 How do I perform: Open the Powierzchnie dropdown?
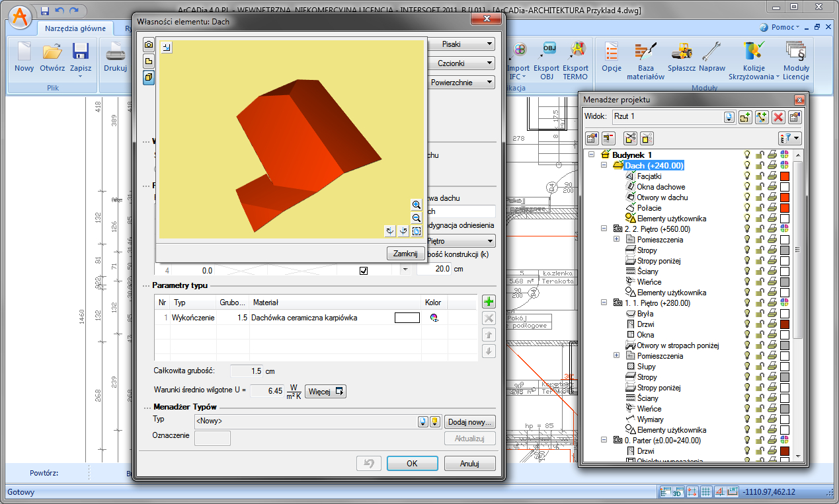[461, 83]
